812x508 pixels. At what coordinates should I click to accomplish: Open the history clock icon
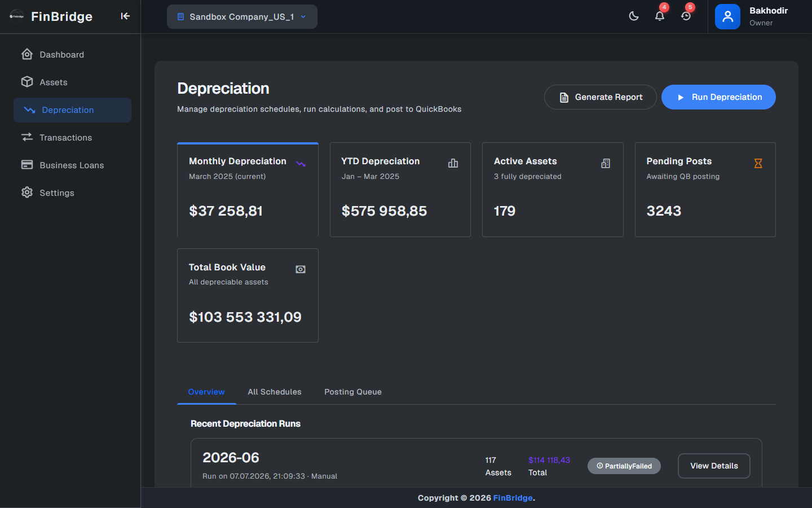pos(686,16)
